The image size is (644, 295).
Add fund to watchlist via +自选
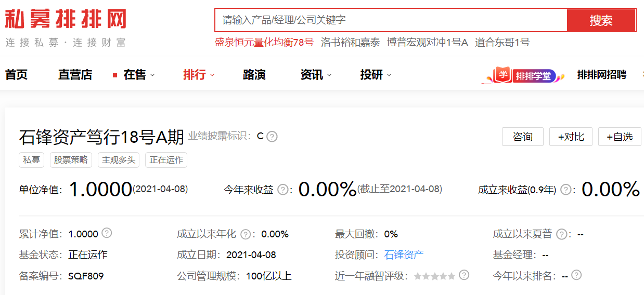pos(620,137)
